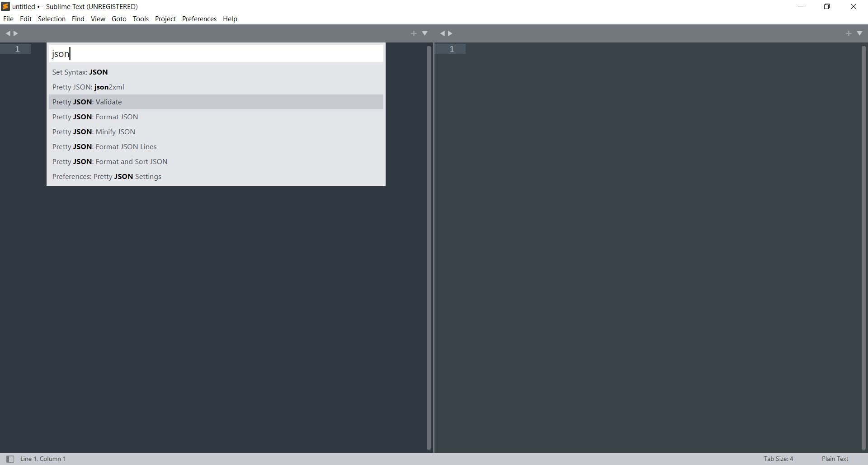Open the Find menu

point(78,19)
